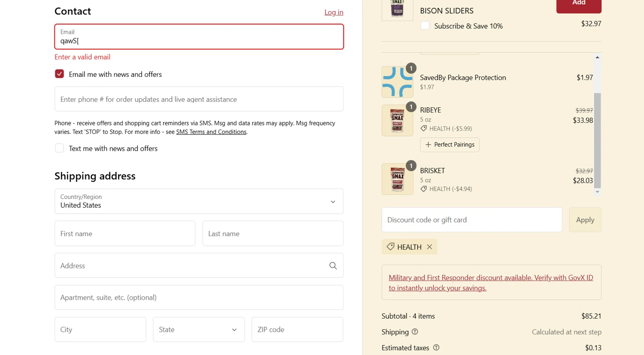This screenshot has width=644, height=355.
Task: Click the BRISKET original price $32.97
Action: (584, 171)
